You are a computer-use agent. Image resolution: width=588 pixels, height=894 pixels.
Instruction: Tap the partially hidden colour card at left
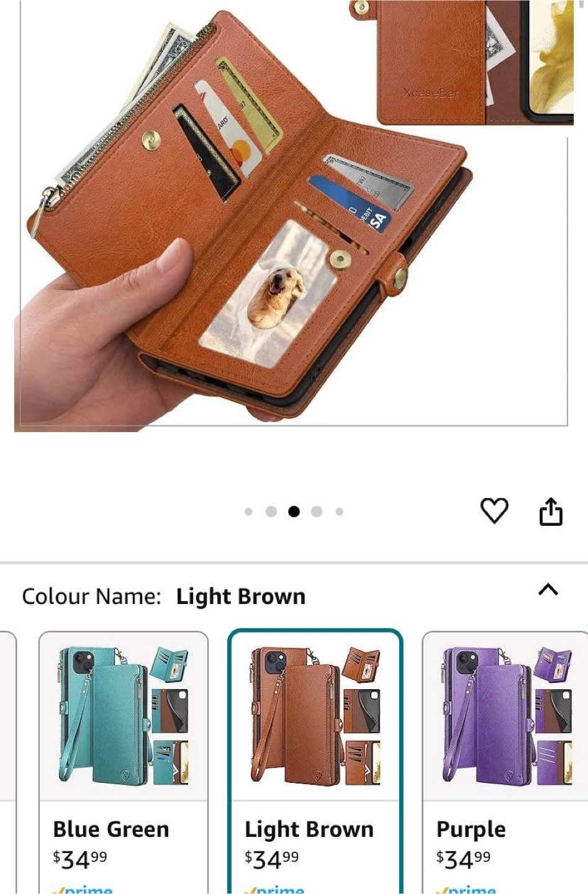tap(7, 762)
